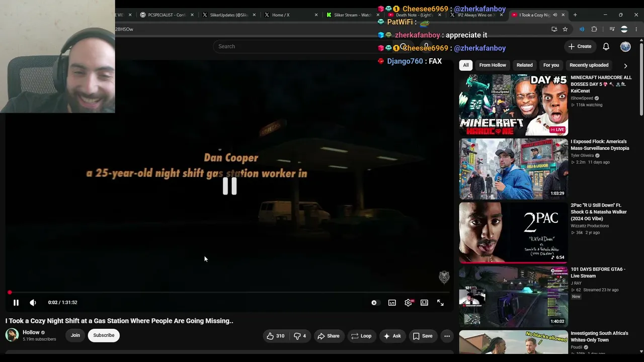
Task: Mute the tab using its speaker icon
Action: coord(555,15)
